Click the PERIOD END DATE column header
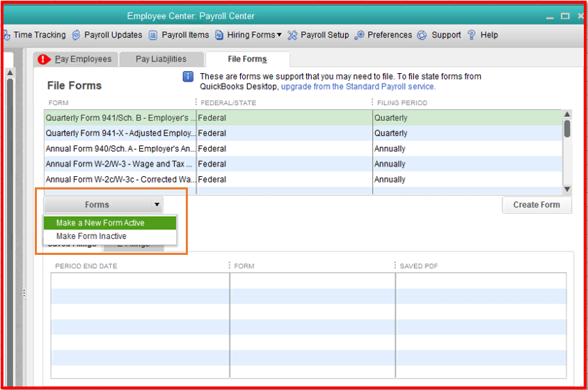 click(86, 266)
